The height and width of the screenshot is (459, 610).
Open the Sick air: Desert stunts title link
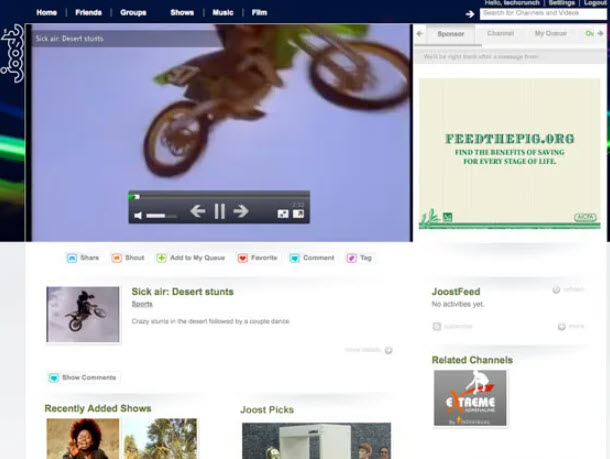click(182, 292)
